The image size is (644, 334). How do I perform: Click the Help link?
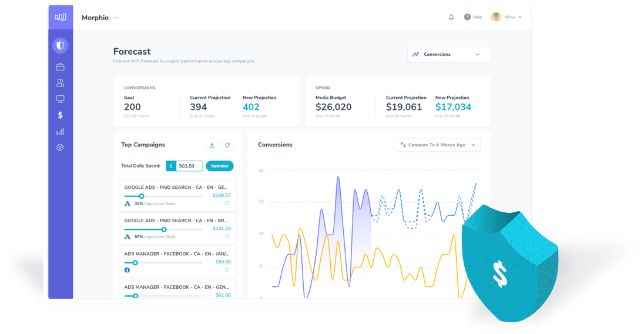click(x=473, y=17)
